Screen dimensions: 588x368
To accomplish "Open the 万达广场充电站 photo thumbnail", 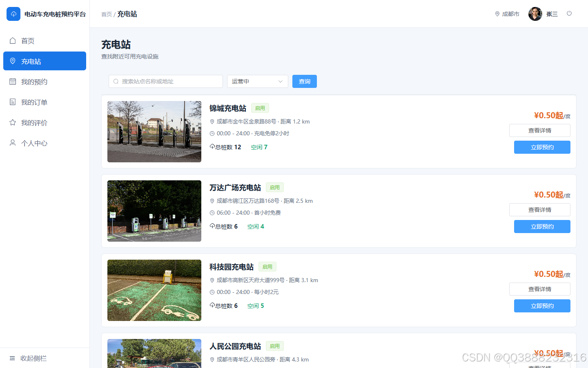I will click(x=154, y=211).
